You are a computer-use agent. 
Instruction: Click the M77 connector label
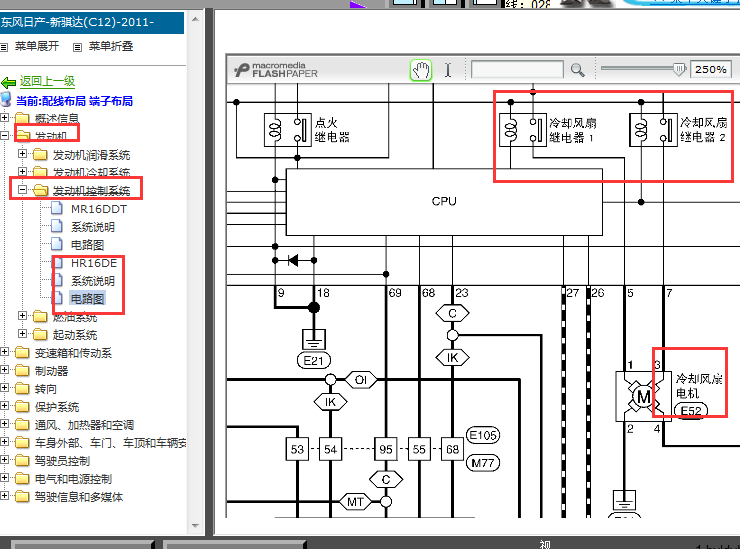pos(483,463)
